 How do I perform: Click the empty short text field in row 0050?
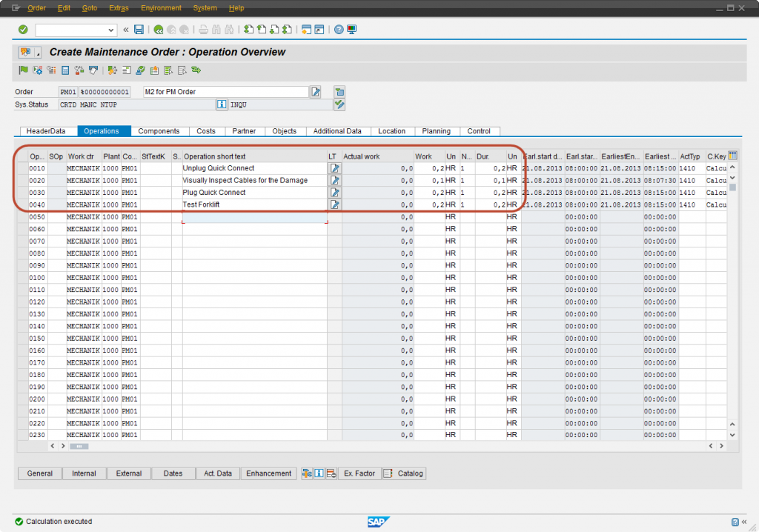[x=255, y=217]
